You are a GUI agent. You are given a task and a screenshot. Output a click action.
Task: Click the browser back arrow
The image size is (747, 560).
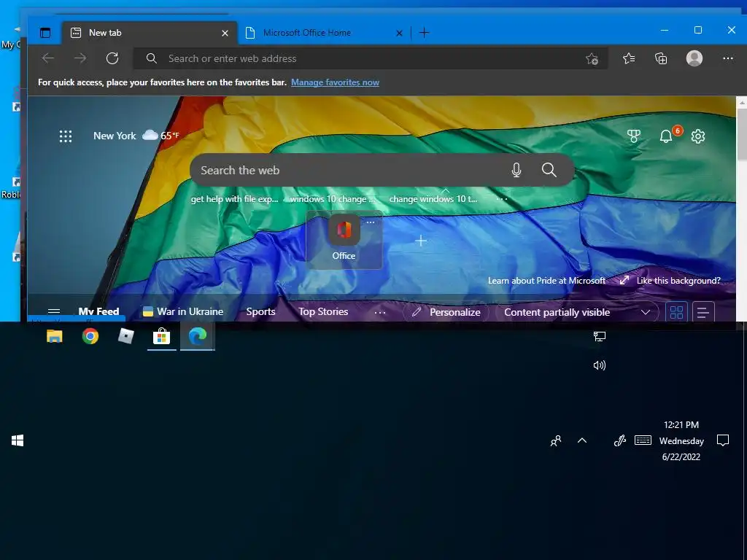(x=48, y=58)
